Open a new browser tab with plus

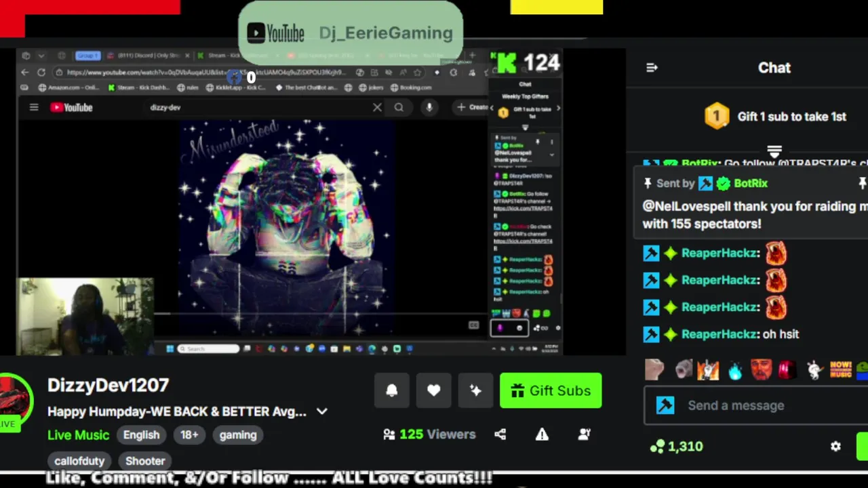472,56
